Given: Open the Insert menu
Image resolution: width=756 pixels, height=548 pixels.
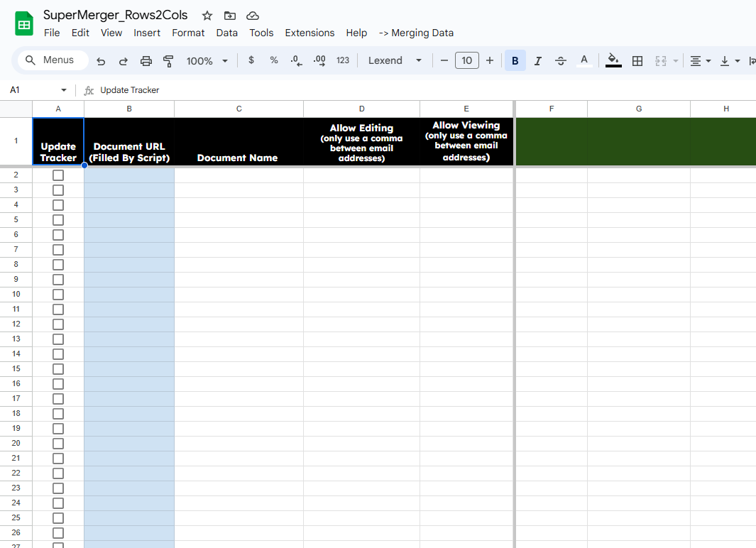Looking at the screenshot, I should click(x=147, y=33).
